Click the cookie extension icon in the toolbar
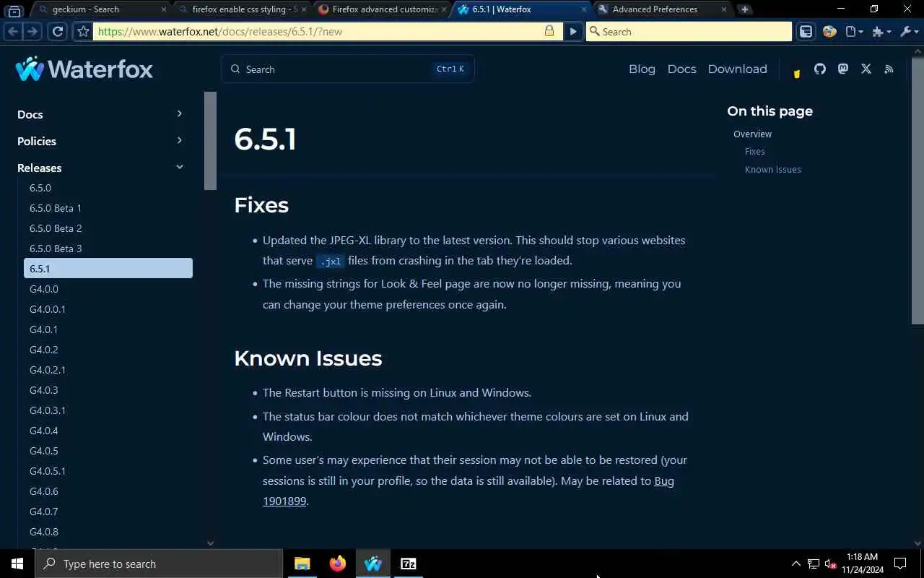The image size is (924, 578). click(829, 32)
